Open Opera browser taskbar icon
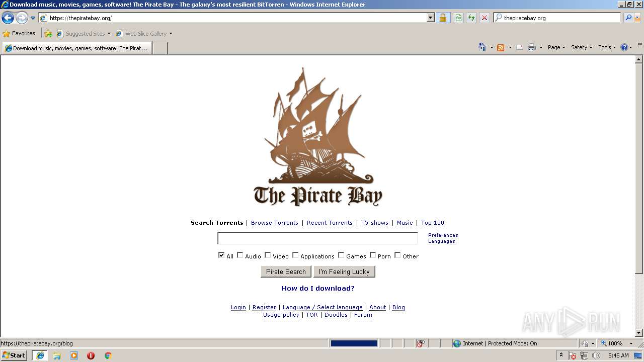 tap(91, 355)
